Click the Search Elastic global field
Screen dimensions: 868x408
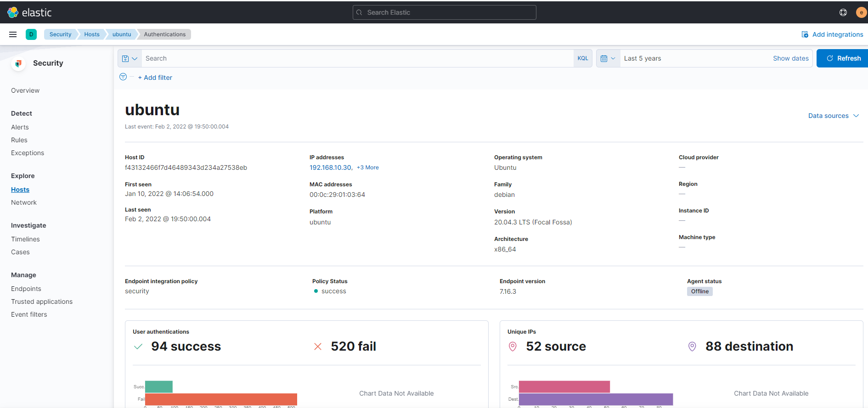coord(444,12)
